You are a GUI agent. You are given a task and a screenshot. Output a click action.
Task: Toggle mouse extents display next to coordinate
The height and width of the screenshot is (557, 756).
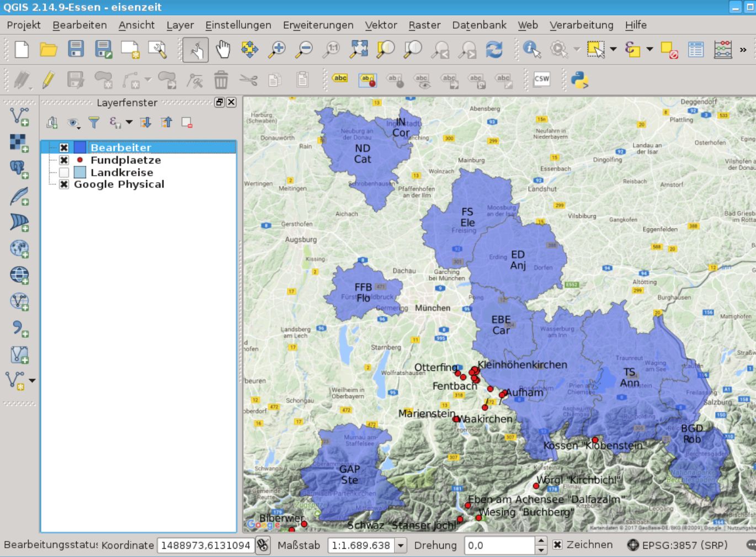point(263,545)
